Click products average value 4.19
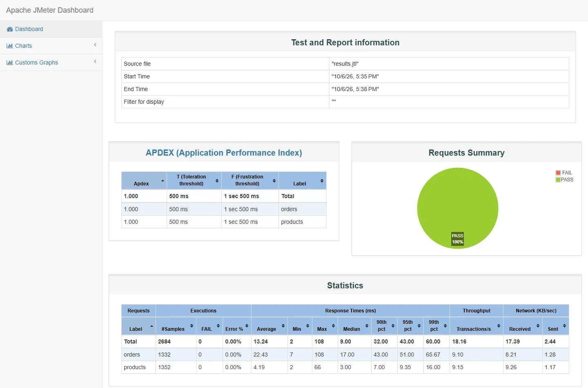Viewport: 588px width, 388px height. point(259,367)
